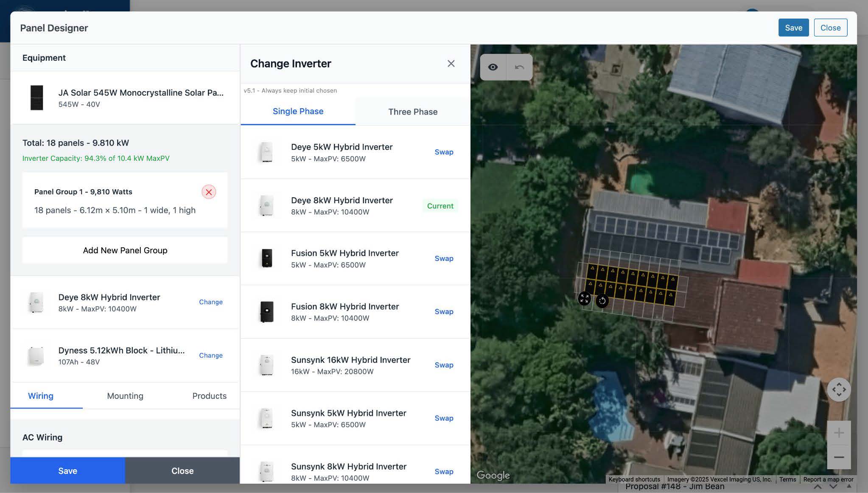Remove Panel Group 1 with red X

pos(209,192)
